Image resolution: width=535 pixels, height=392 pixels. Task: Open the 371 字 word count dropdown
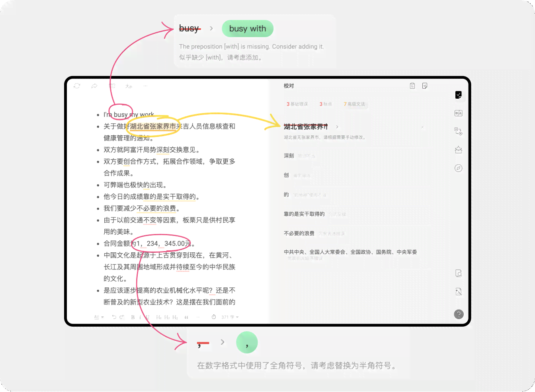click(x=230, y=317)
